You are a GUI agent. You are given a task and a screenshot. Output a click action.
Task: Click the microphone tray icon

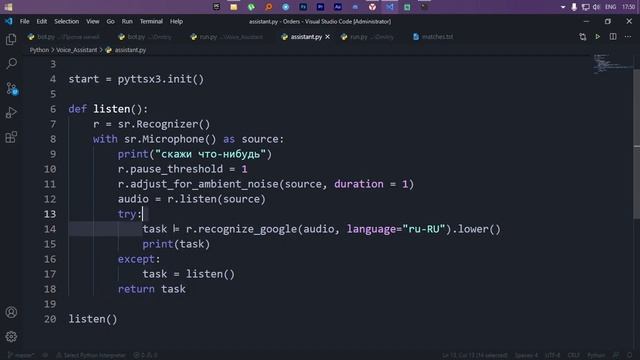pos(574,7)
